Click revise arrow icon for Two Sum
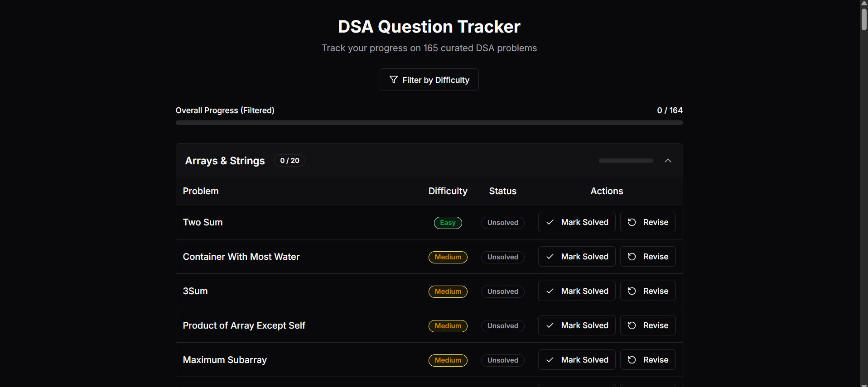This screenshot has width=868, height=387. pyautogui.click(x=632, y=222)
